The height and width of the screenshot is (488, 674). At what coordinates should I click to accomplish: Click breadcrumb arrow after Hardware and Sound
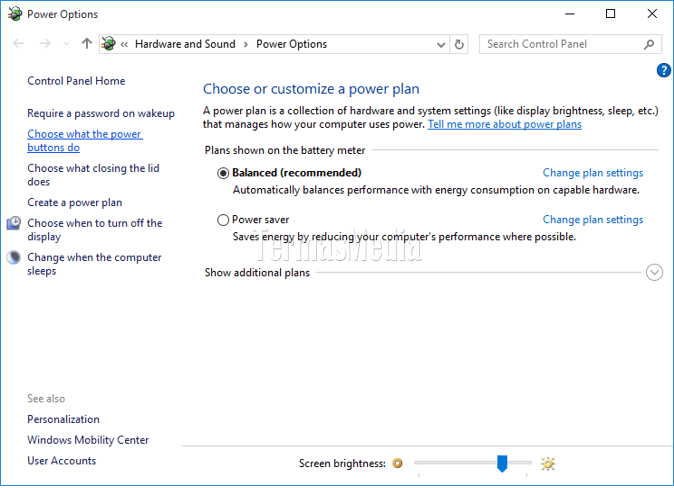[246, 44]
